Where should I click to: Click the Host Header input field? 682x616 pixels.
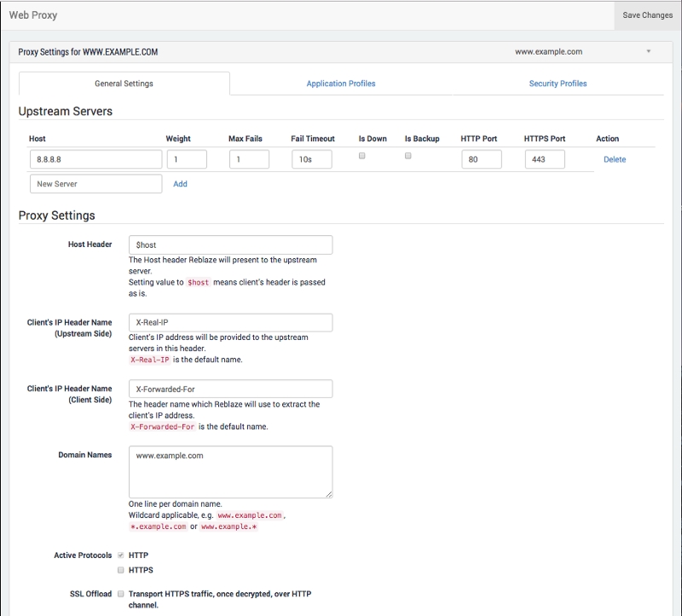point(230,245)
